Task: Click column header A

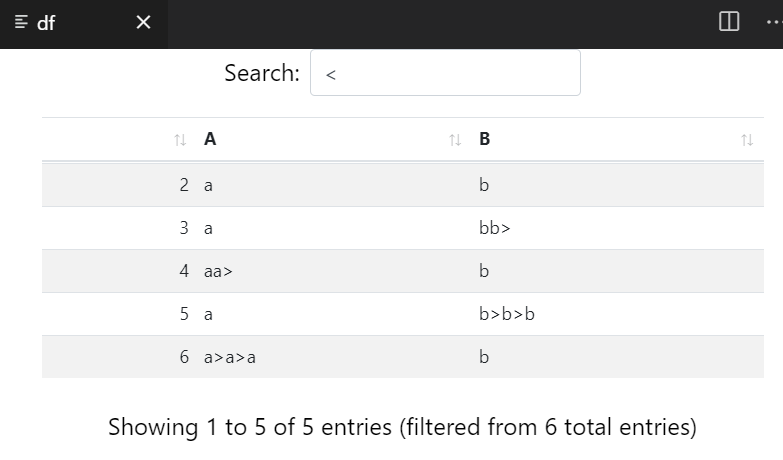Action: tap(210, 139)
